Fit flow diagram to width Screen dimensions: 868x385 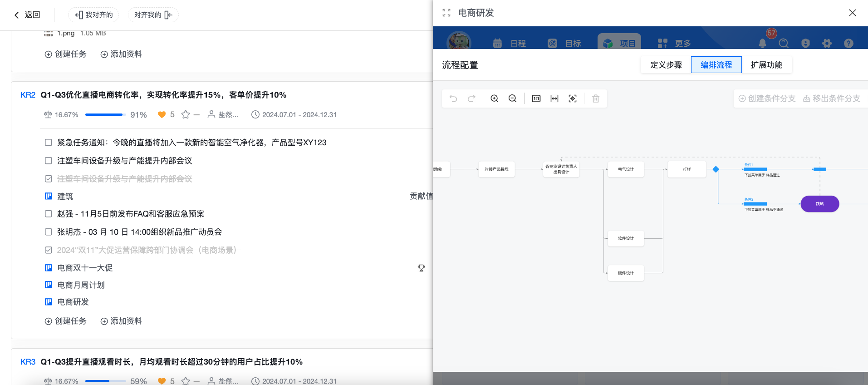(554, 99)
